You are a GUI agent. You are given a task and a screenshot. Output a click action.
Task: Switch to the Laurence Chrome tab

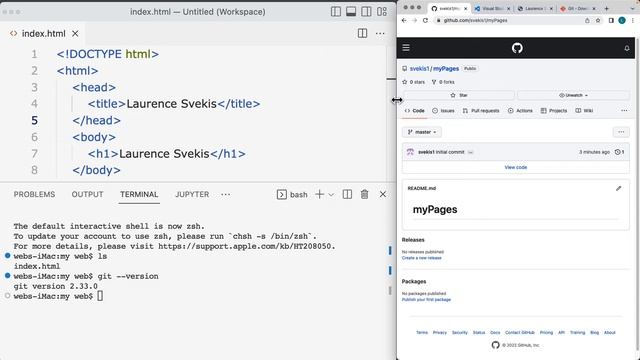536,8
